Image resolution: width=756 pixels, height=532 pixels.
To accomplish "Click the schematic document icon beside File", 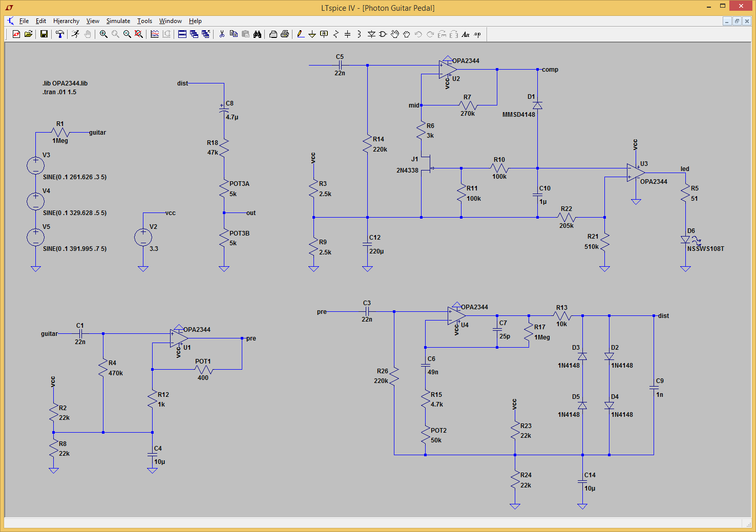I will [11, 21].
